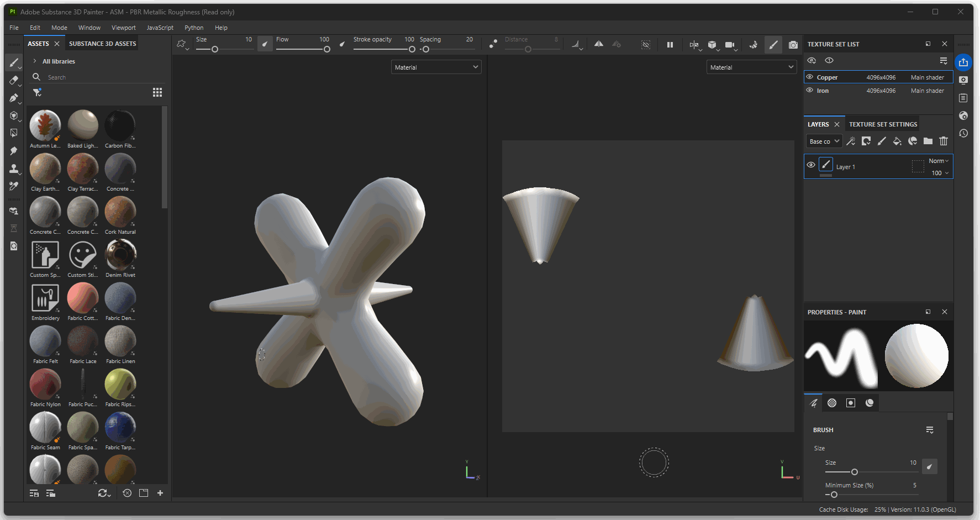
Task: Toggle visibility of Iron texture set
Action: [x=810, y=91]
